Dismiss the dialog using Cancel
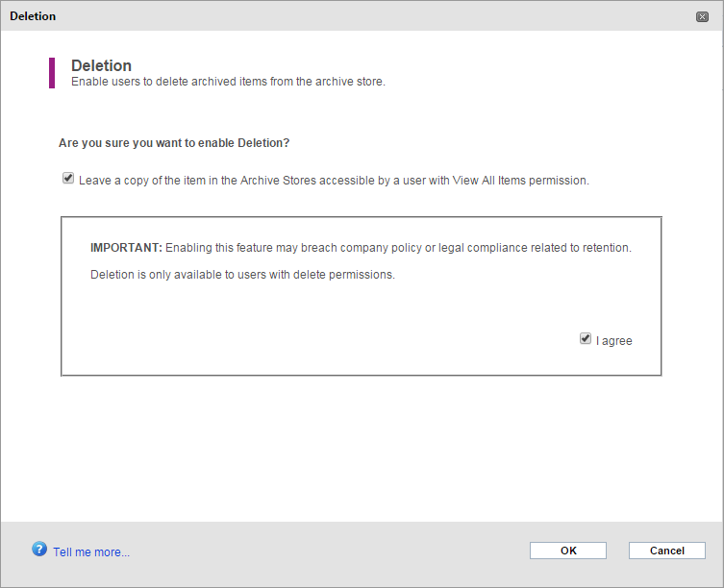 [666, 551]
